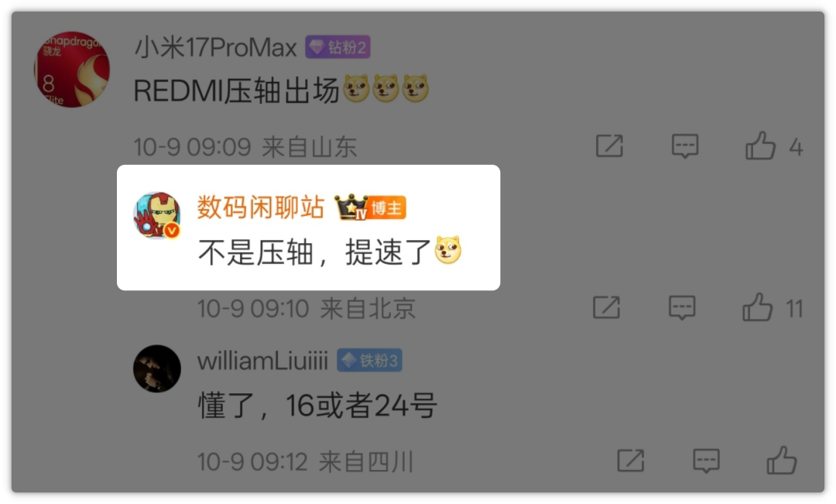Tap the 钻粉2 fan badge

(337, 47)
